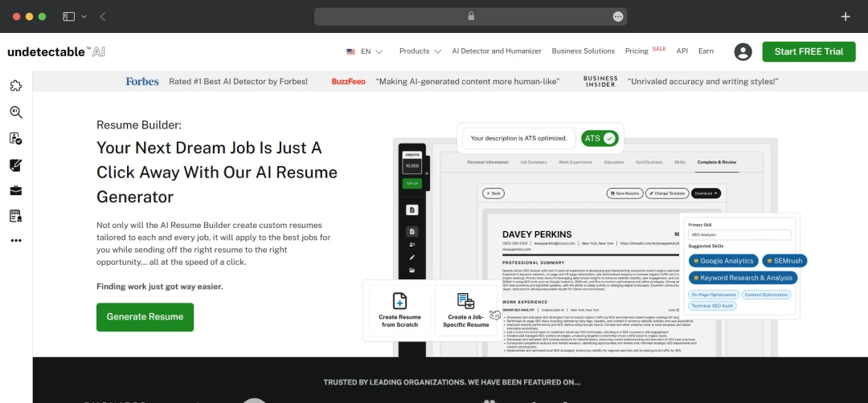
Task: Click the Create Resume from Scratch document icon
Action: (x=399, y=301)
